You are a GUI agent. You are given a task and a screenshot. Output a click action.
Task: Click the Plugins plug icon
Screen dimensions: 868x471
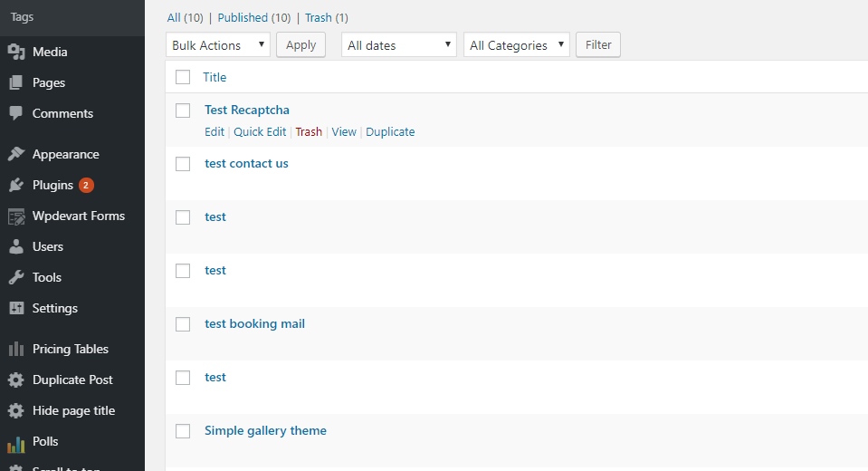[x=15, y=185]
